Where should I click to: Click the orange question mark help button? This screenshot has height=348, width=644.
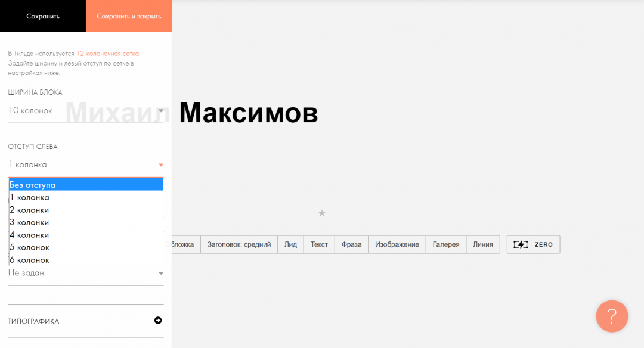(612, 316)
